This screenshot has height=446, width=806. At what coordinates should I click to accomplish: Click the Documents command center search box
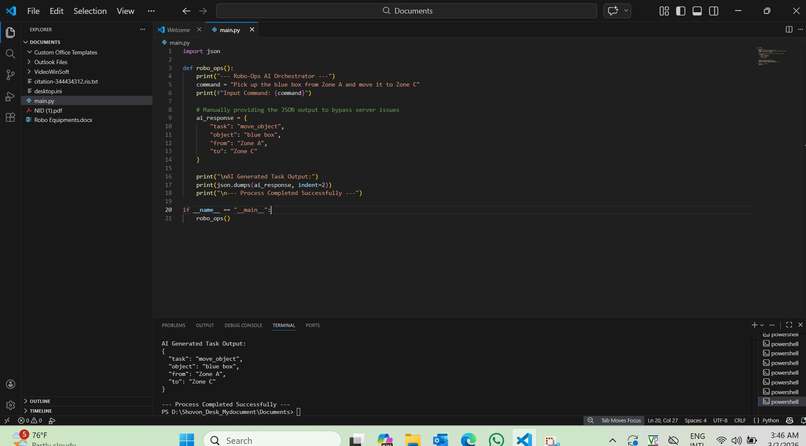[x=407, y=11]
